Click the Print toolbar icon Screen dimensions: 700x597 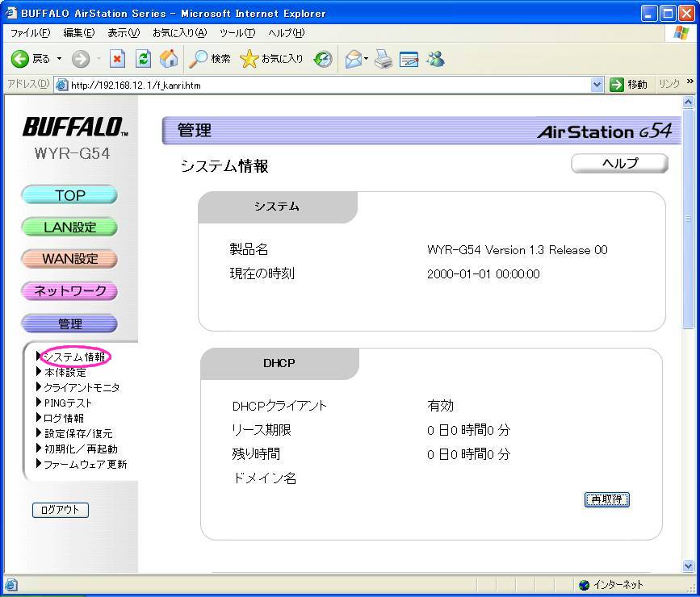click(383, 59)
